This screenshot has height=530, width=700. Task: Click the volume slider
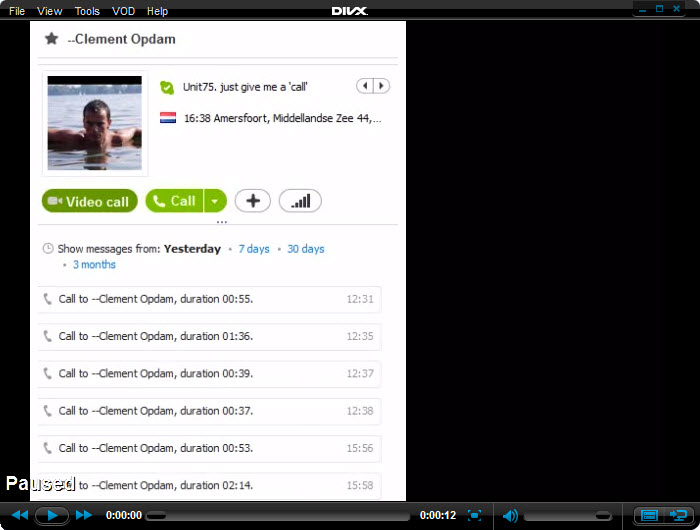[567, 516]
